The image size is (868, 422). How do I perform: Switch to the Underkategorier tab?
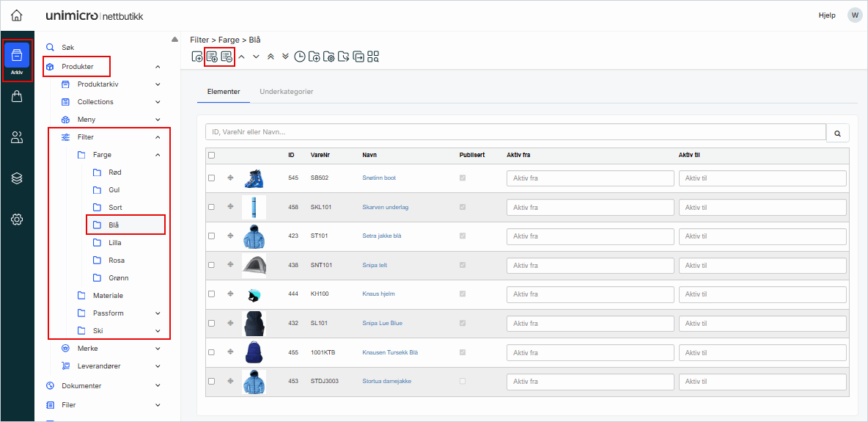(286, 92)
